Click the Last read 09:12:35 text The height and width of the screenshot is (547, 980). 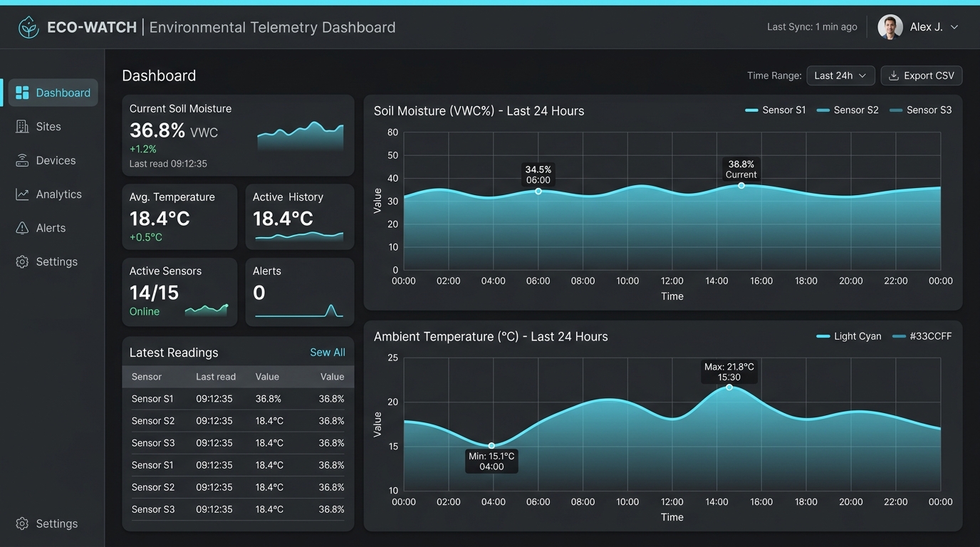click(x=168, y=164)
